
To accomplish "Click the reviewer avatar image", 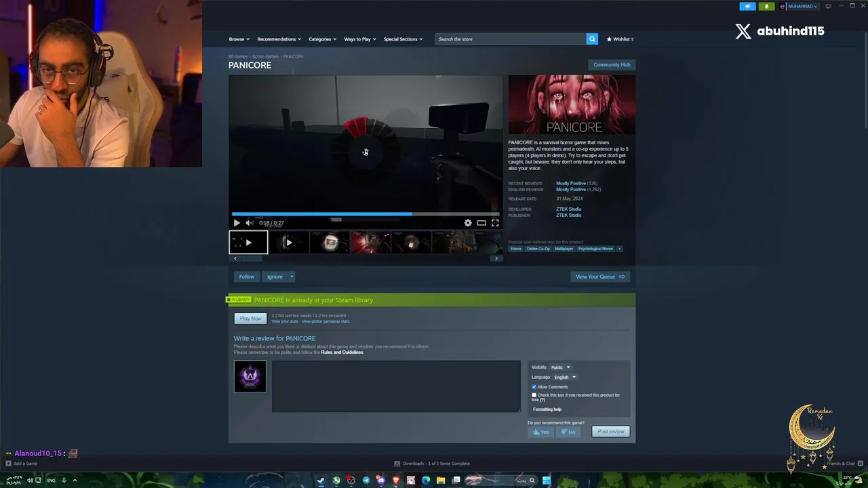I will point(250,376).
